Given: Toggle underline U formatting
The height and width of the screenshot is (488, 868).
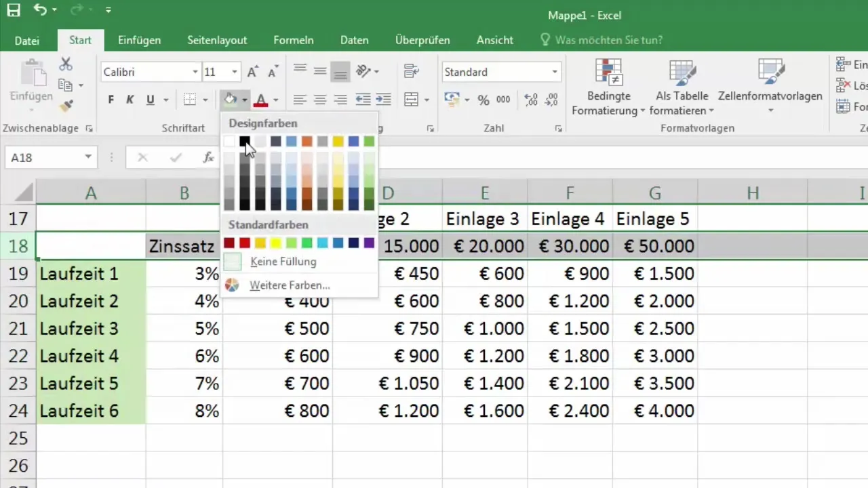Looking at the screenshot, I should click(x=150, y=100).
